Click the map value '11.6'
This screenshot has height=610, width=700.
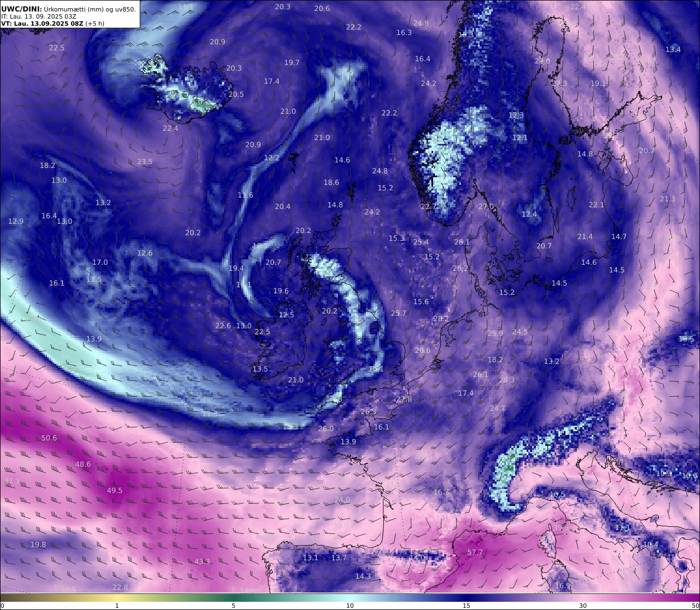(x=246, y=195)
